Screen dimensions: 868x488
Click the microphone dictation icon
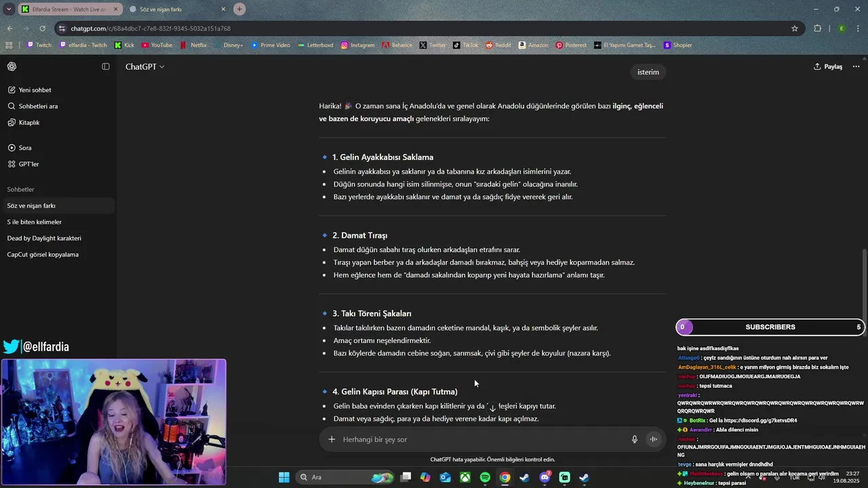coord(635,439)
